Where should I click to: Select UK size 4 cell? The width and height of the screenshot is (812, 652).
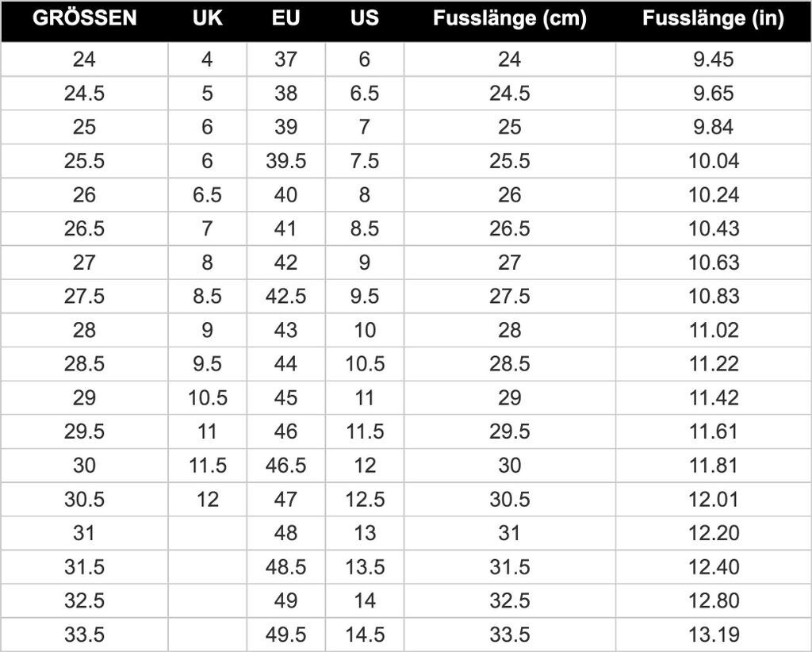pos(207,59)
